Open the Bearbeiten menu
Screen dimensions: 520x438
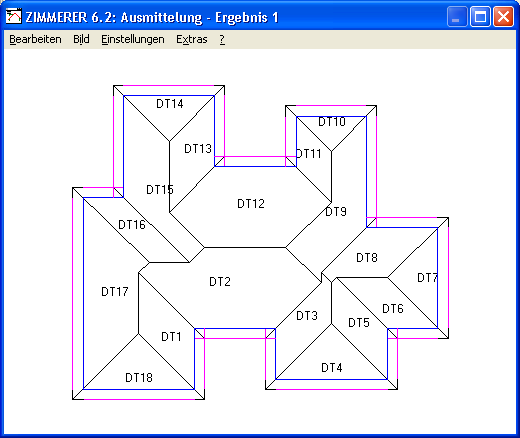(x=35, y=39)
